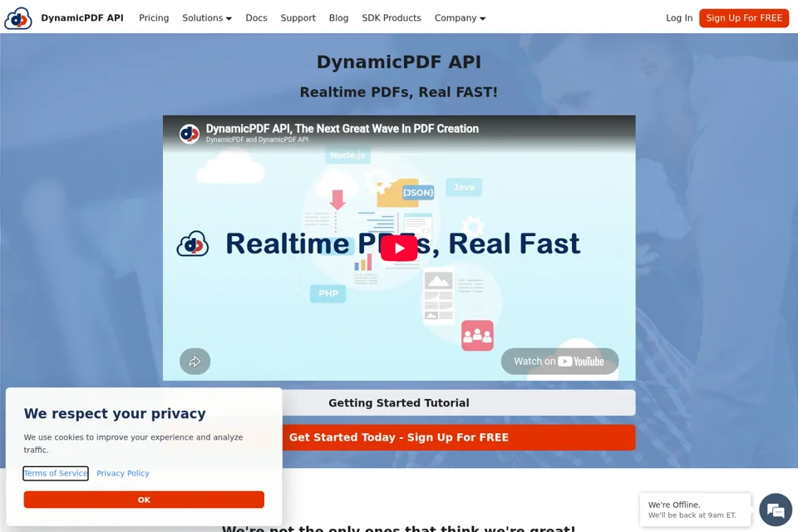Click Log In

coord(679,17)
